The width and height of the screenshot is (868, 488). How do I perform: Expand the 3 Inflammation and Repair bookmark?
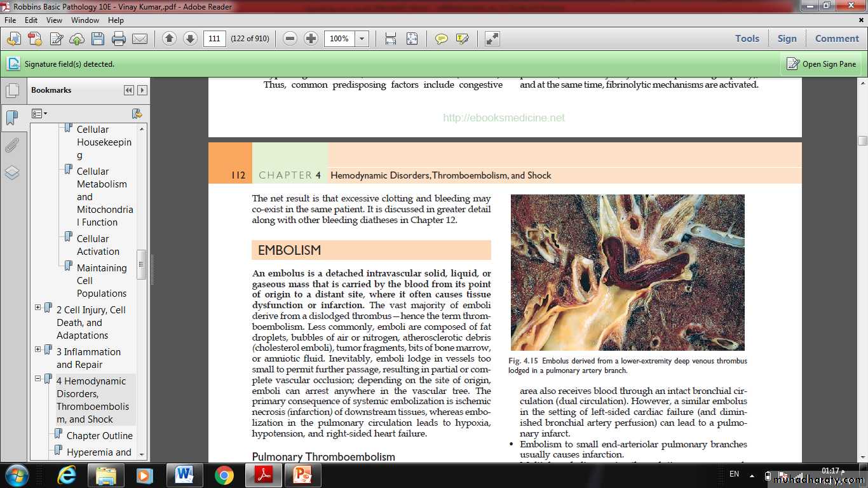[38, 349]
